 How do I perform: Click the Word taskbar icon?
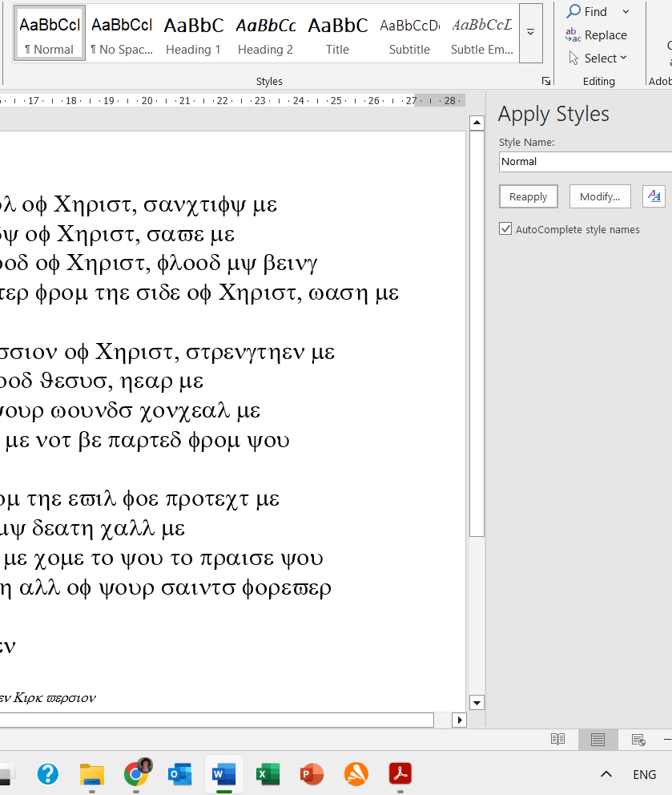pos(224,774)
